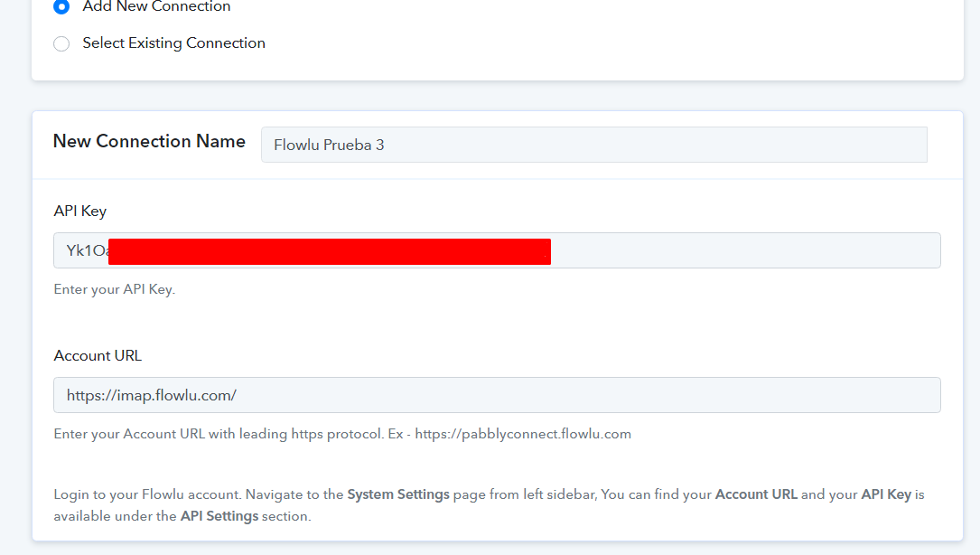Image resolution: width=980 pixels, height=555 pixels.
Task: Click the red redacted bar in API Key
Action: click(330, 251)
